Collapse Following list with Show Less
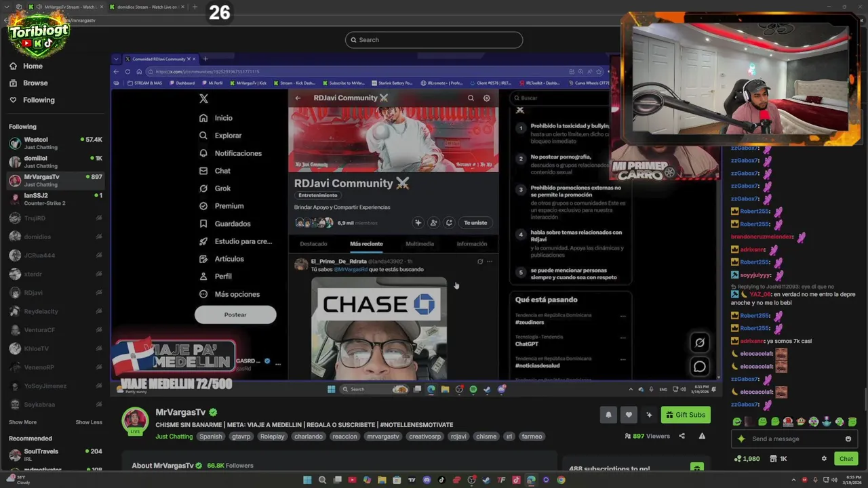The height and width of the screenshot is (488, 868). 89,422
